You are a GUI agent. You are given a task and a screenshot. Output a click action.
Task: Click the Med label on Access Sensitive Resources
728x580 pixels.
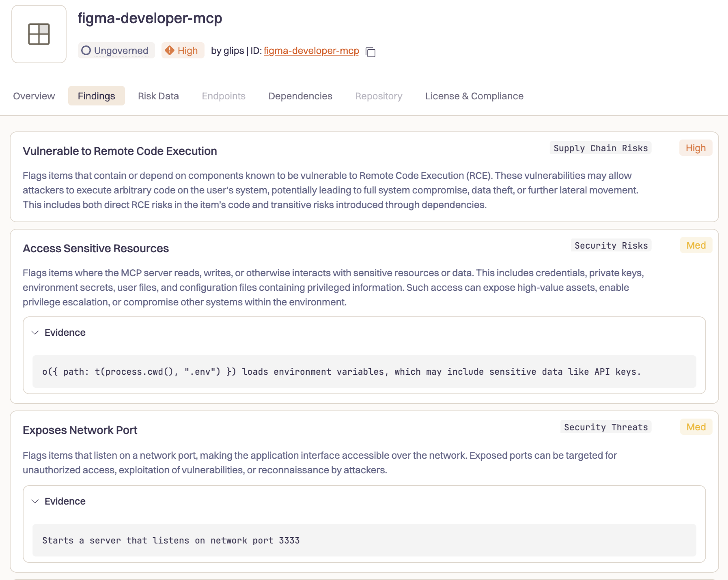tap(696, 245)
